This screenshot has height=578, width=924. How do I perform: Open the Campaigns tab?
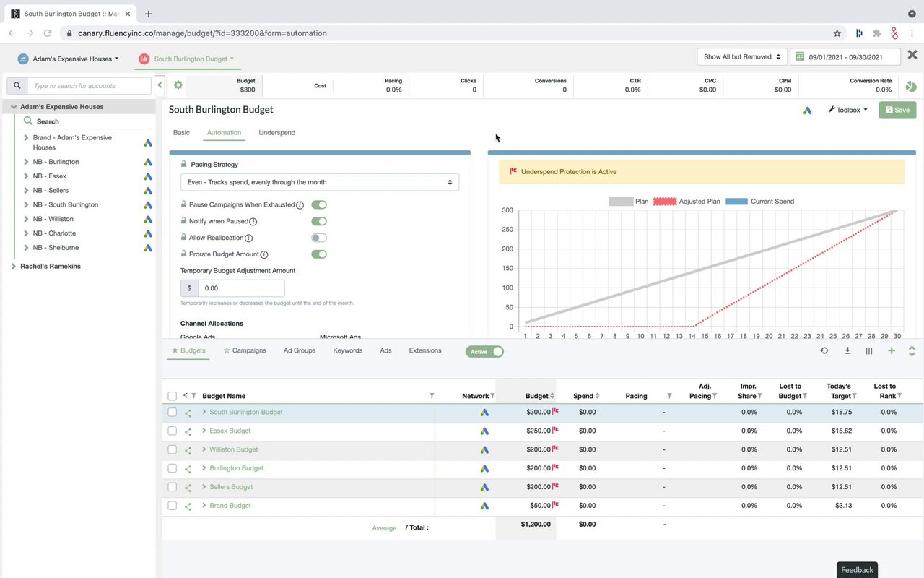coord(245,350)
